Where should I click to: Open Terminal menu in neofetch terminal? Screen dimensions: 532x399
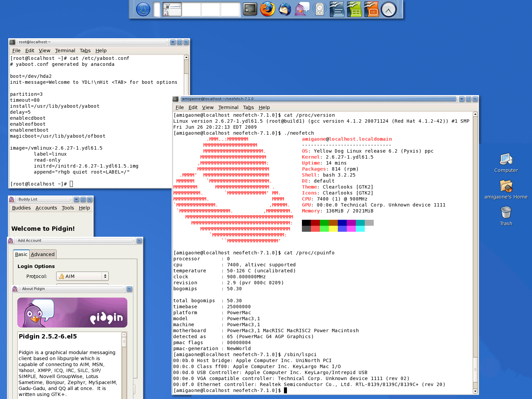click(x=228, y=107)
